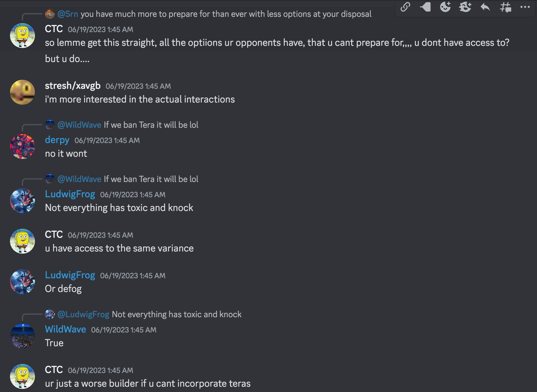Open derpy's username profile
Image resolution: width=537 pixels, height=392 pixels.
click(x=57, y=140)
